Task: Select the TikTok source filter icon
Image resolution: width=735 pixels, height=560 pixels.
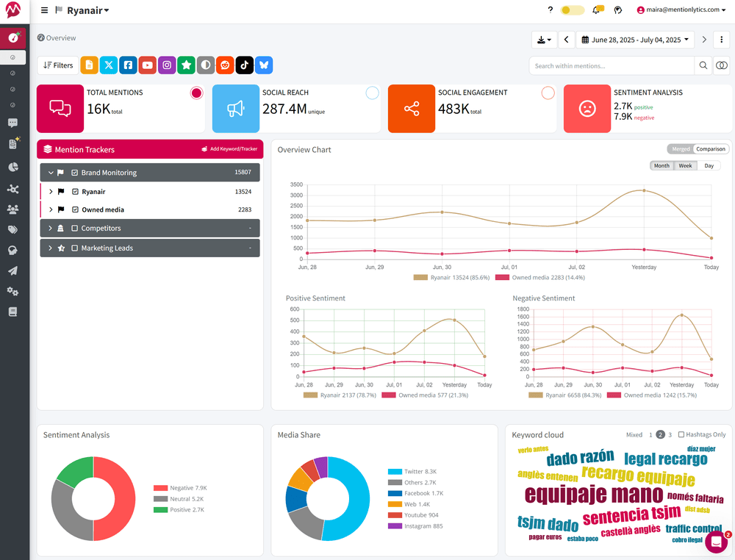Action: pyautogui.click(x=244, y=65)
